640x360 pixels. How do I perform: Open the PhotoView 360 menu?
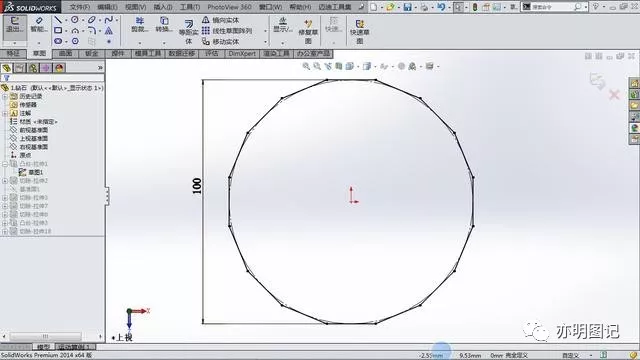229,7
